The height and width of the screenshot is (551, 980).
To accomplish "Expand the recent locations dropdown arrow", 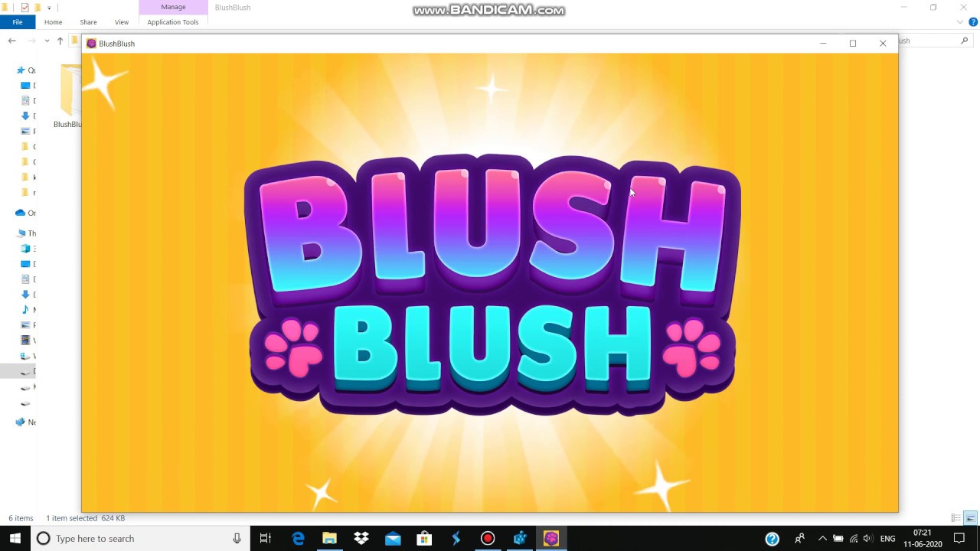I will tap(47, 41).
